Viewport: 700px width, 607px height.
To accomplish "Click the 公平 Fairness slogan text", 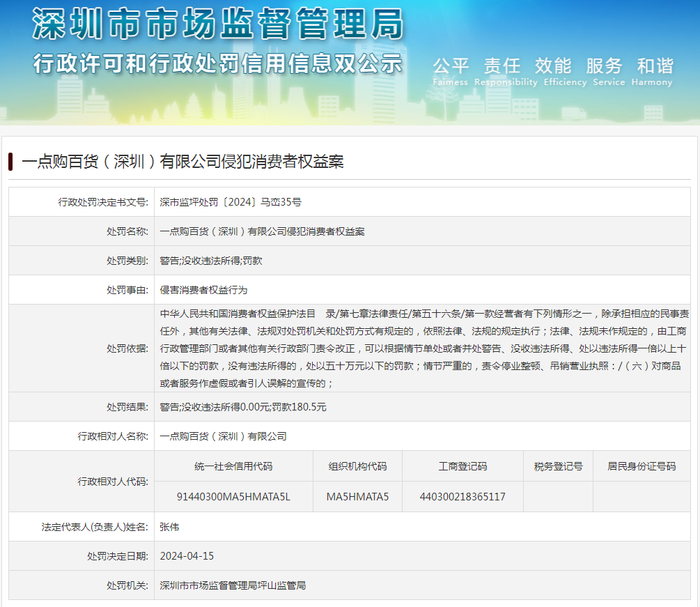I will (451, 72).
